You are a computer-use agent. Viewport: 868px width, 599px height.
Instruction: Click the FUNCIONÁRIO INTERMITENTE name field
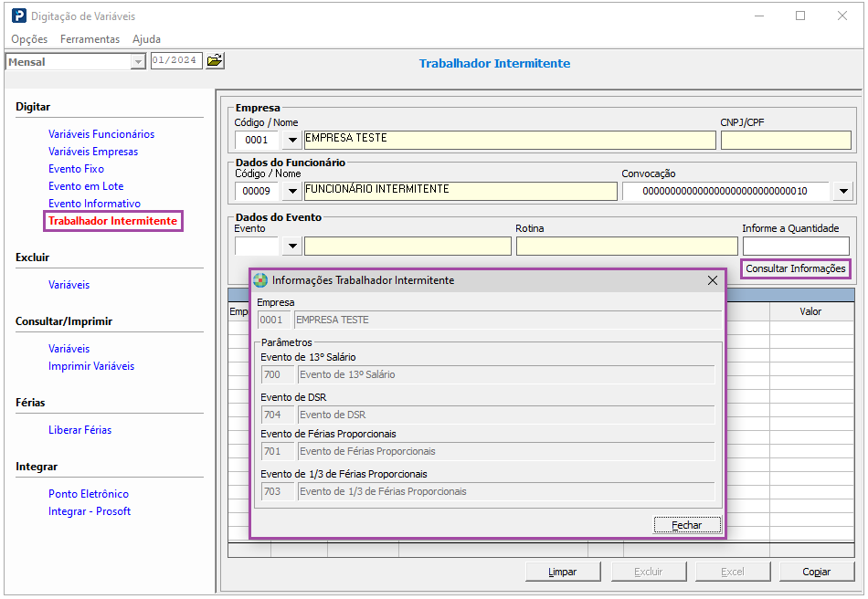tap(460, 192)
